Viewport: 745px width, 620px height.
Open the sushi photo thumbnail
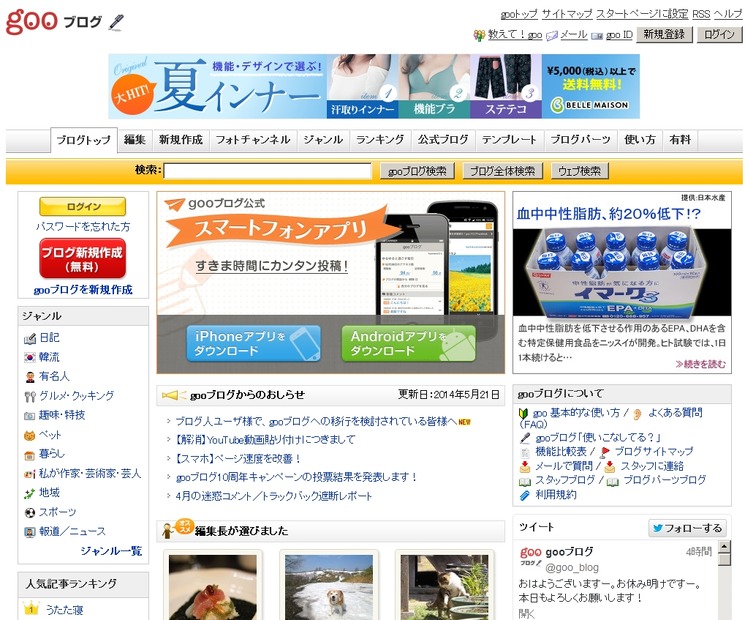212,587
